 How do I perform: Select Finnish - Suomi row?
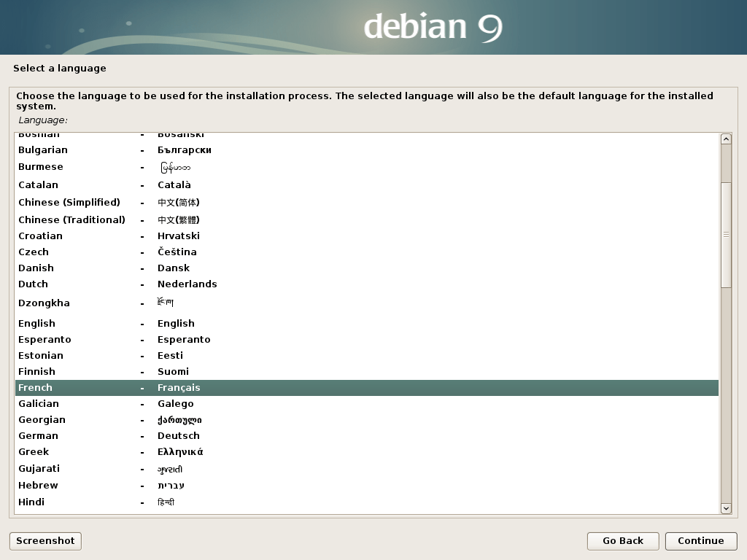click(x=367, y=372)
